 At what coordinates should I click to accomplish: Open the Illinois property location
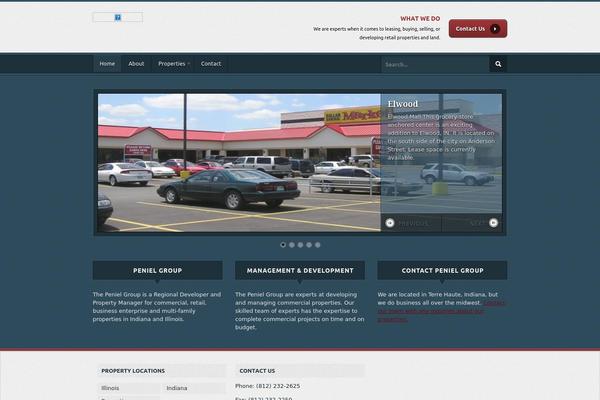(110, 388)
